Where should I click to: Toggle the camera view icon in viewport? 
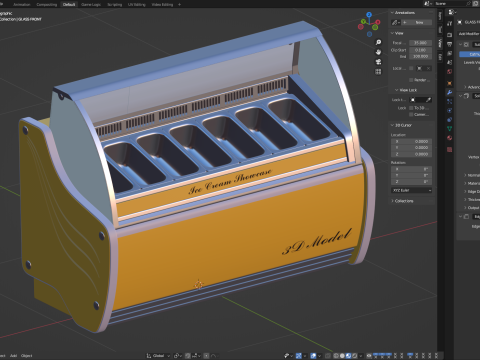[378, 62]
